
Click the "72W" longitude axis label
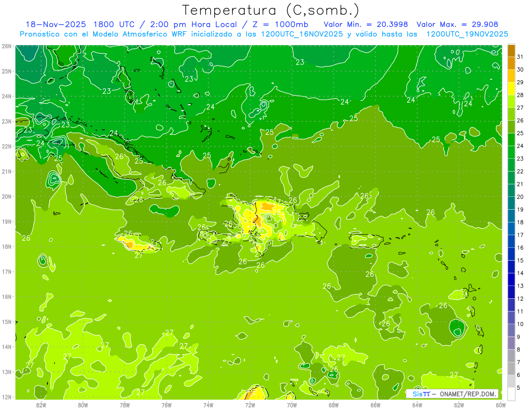(x=250, y=404)
